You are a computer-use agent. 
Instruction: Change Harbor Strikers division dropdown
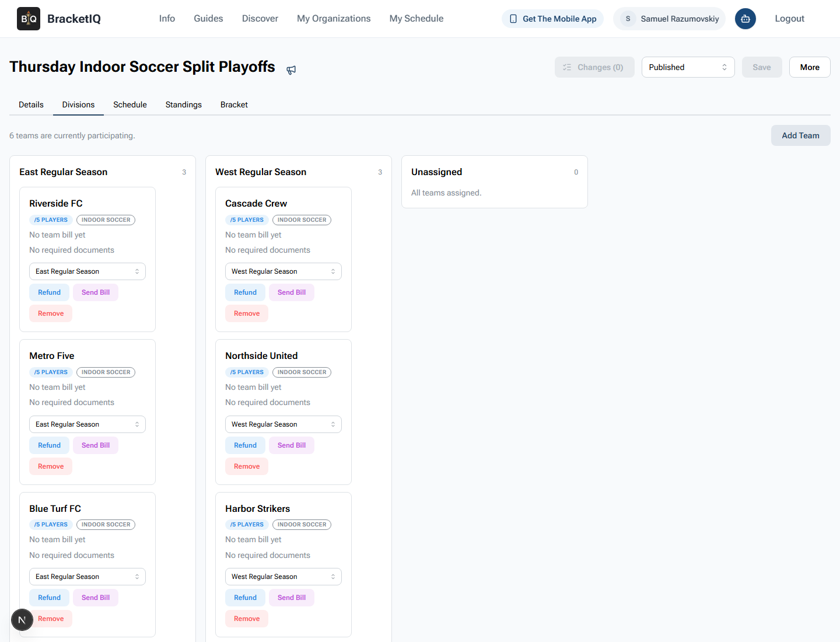(x=283, y=577)
